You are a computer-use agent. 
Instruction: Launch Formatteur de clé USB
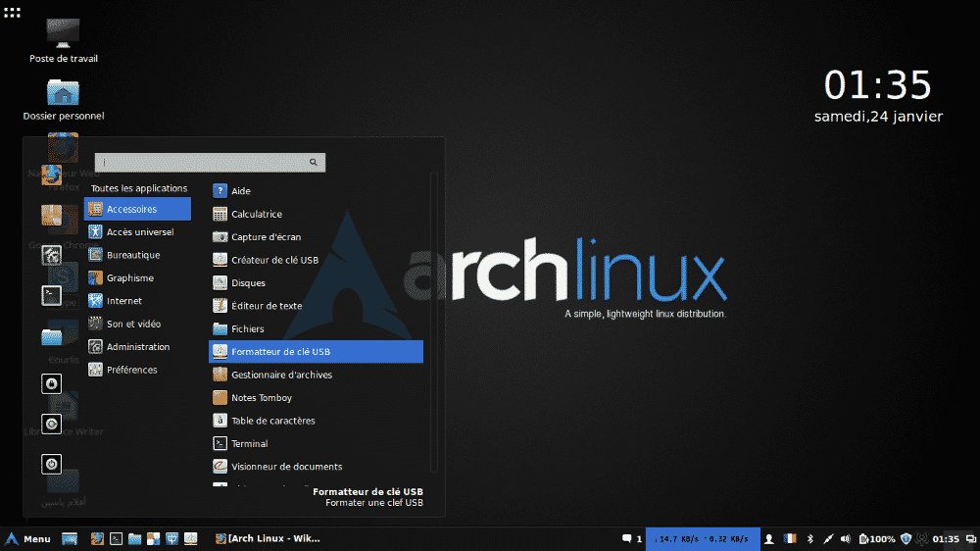316,352
